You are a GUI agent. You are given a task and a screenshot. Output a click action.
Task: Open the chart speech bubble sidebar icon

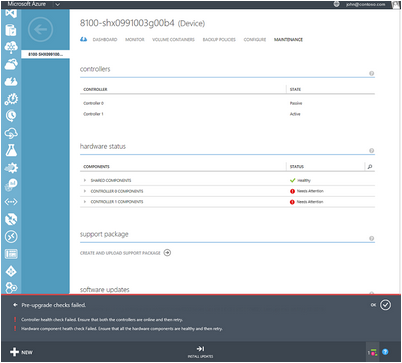pyautogui.click(x=11, y=185)
